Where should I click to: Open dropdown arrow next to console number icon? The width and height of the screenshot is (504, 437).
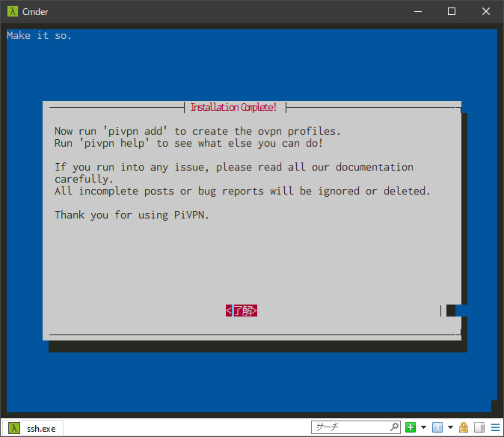(450, 427)
